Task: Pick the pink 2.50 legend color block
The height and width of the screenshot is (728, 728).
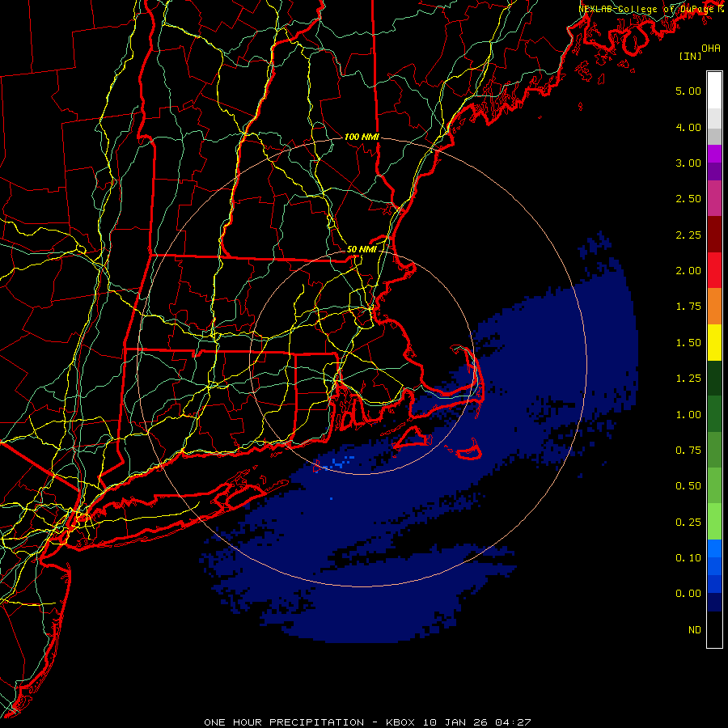Action: (x=714, y=198)
